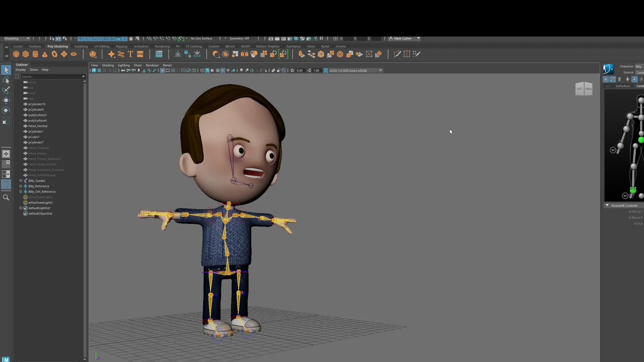Toggle the ACES color management icon
Screen dimensions: 644x362
326,70
